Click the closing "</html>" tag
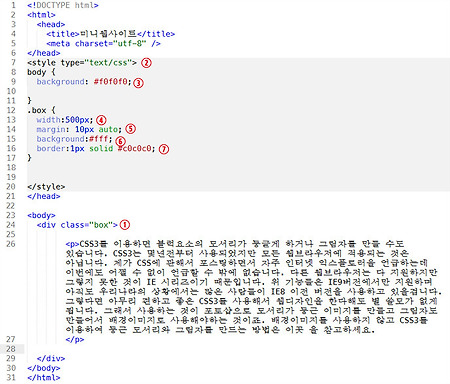Viewport: 450px width, 384px height. tap(44, 378)
